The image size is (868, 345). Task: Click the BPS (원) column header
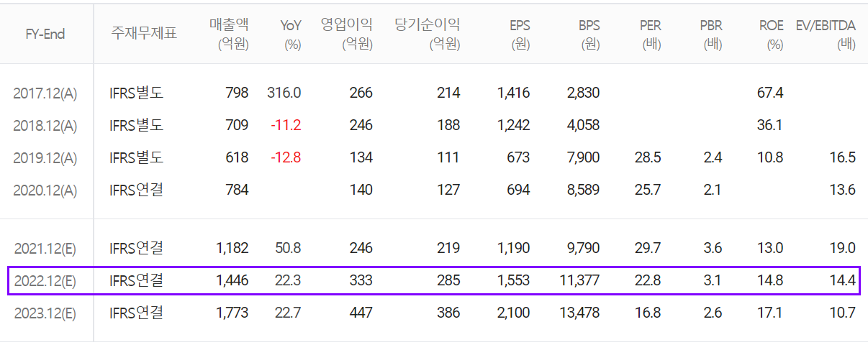589,34
